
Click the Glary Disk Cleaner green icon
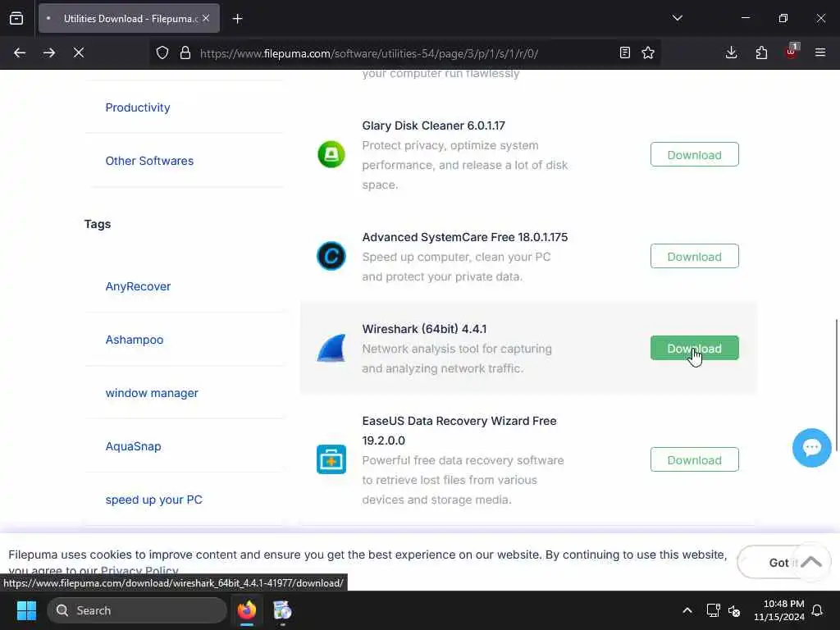click(x=331, y=154)
